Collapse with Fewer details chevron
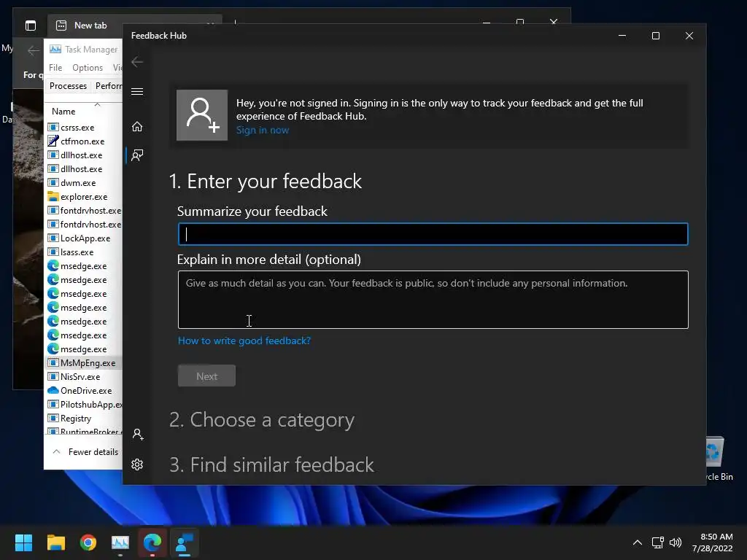 tap(56, 451)
